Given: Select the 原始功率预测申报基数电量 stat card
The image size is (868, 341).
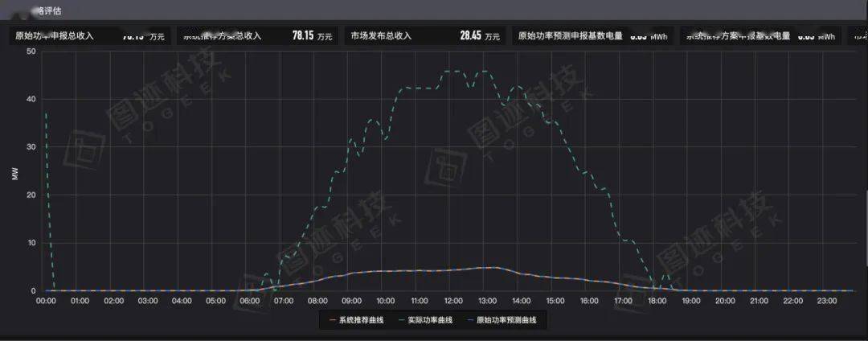Looking at the screenshot, I should click(x=593, y=36).
